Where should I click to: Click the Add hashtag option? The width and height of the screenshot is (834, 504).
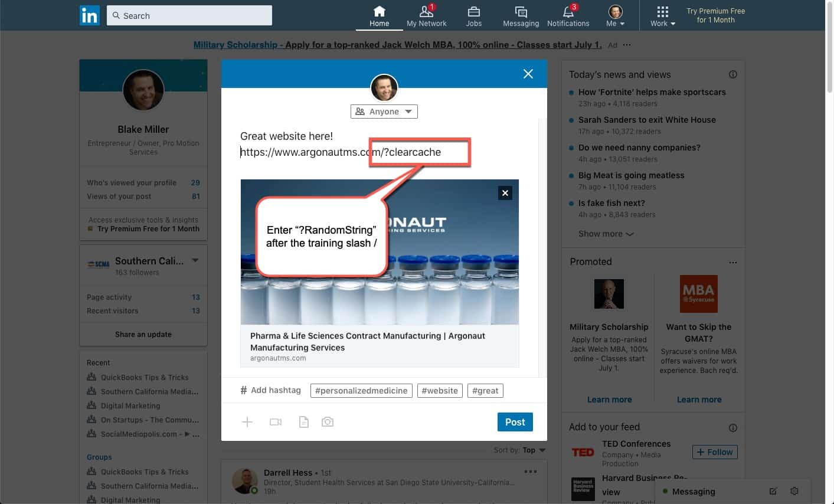click(x=271, y=390)
